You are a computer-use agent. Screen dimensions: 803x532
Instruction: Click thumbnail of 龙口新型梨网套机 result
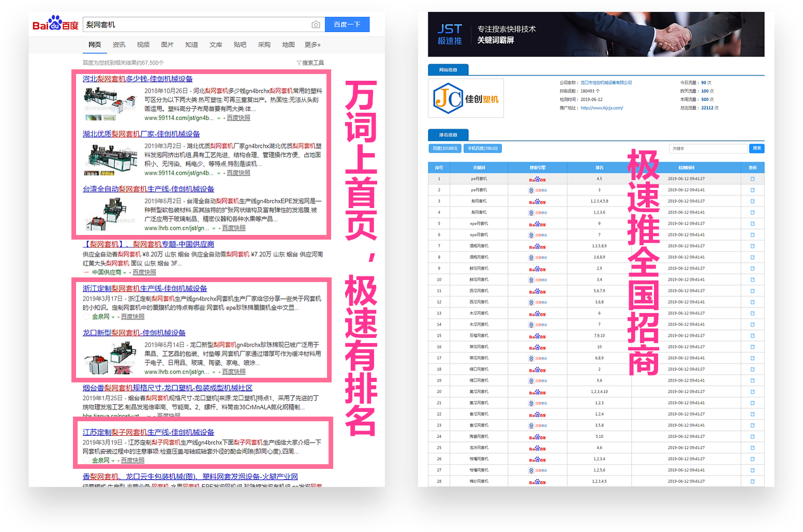110,359
